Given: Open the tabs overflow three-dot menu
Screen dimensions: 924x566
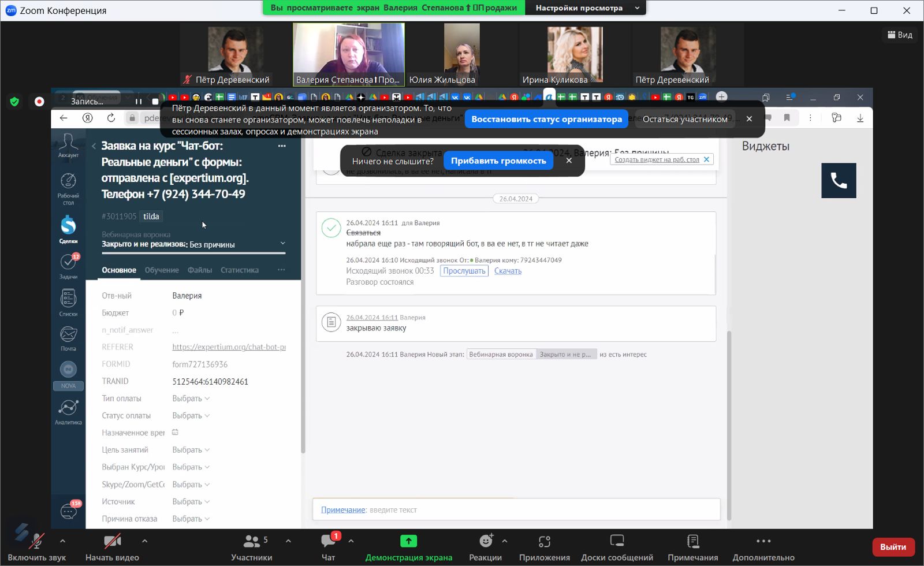Looking at the screenshot, I should coord(281,270).
